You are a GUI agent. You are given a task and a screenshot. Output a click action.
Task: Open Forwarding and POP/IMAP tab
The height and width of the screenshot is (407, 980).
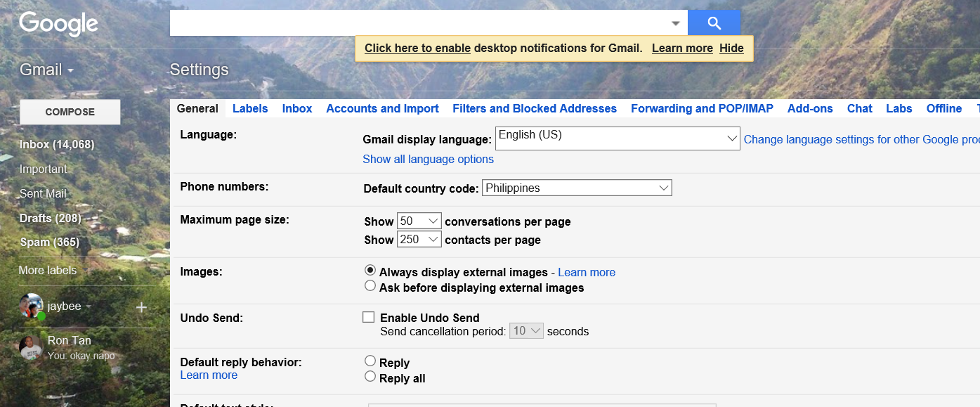click(x=702, y=108)
